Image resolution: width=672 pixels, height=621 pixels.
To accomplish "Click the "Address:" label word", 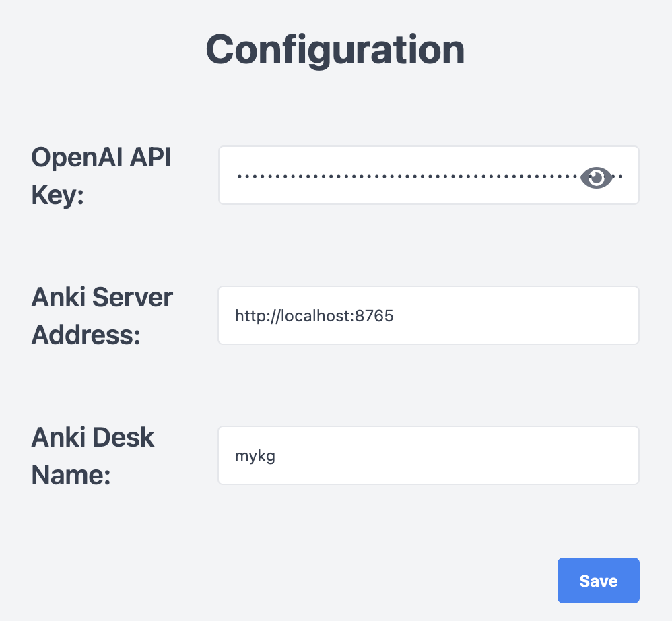I will coord(86,334).
